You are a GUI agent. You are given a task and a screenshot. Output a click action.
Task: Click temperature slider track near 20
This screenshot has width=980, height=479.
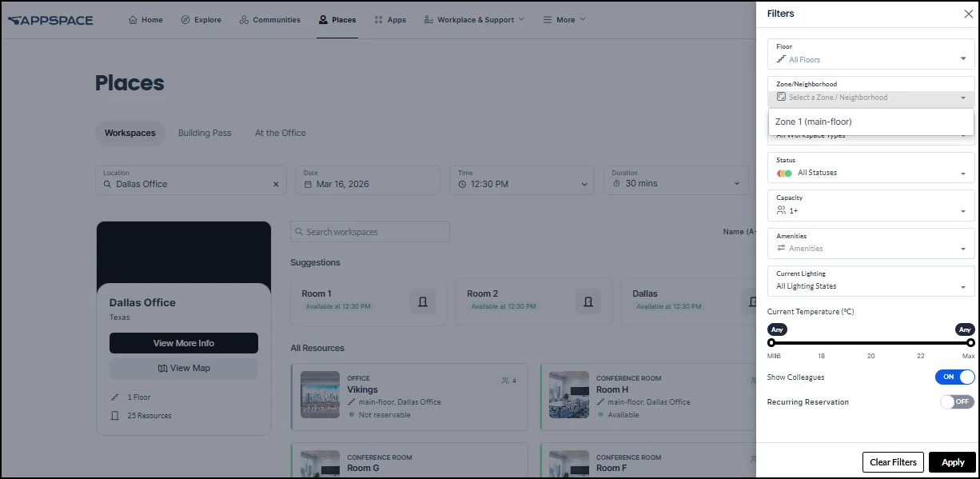pyautogui.click(x=870, y=343)
